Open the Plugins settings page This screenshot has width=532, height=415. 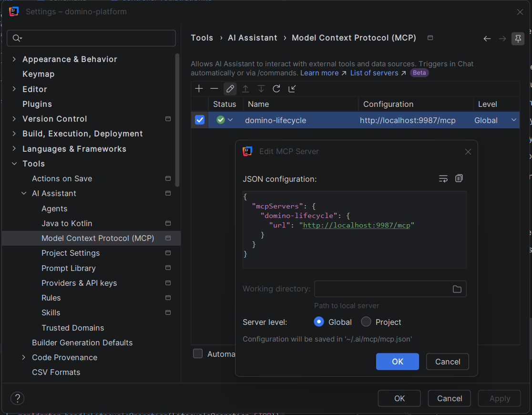coord(37,104)
